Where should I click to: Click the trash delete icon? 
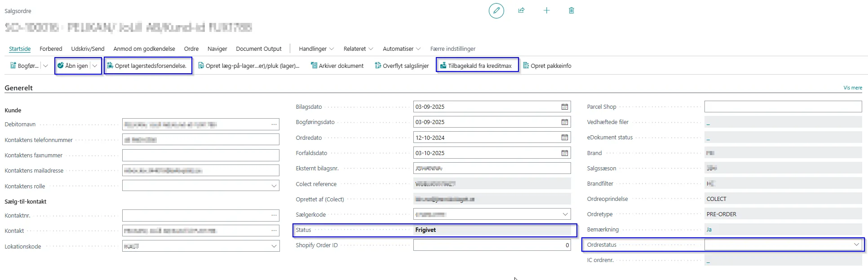pos(571,10)
